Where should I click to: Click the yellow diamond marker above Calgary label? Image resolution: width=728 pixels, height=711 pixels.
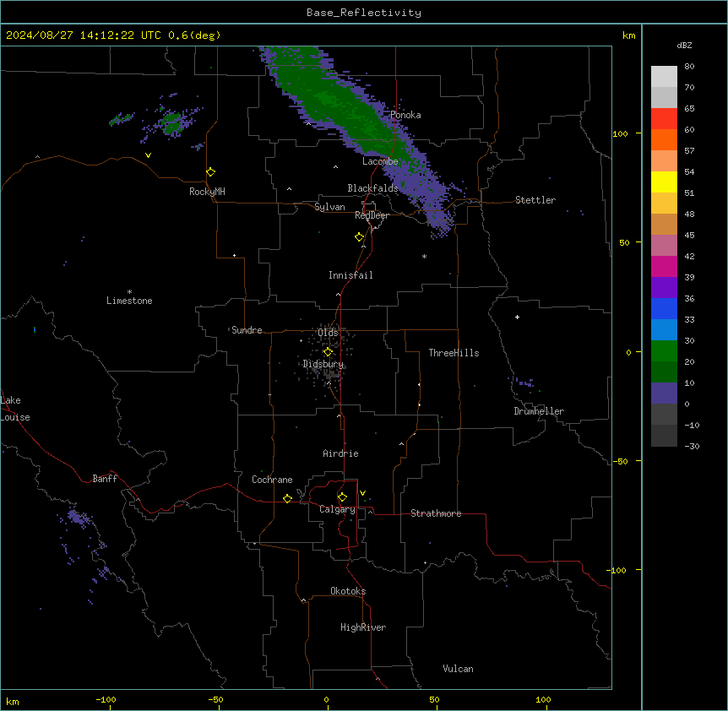[x=342, y=497]
